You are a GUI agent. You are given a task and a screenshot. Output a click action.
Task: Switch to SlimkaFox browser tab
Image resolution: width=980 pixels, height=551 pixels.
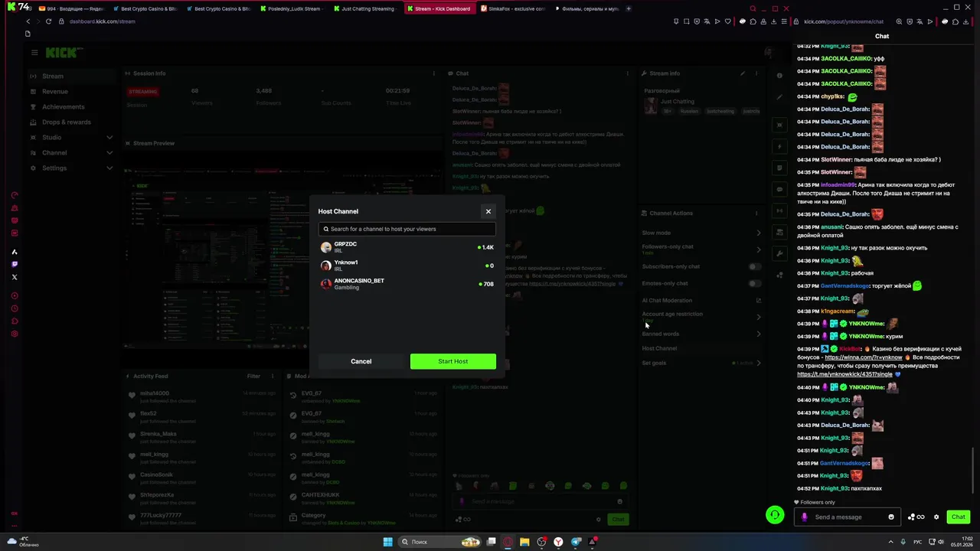[515, 8]
